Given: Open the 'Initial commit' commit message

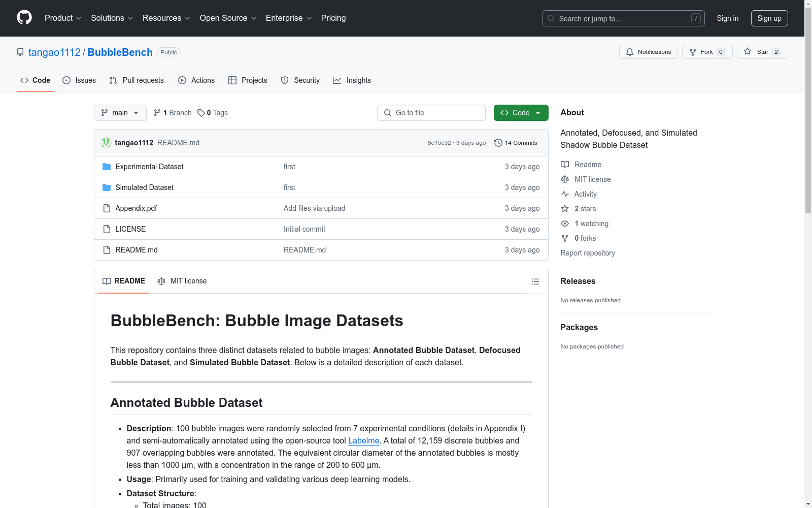Looking at the screenshot, I should [x=304, y=229].
